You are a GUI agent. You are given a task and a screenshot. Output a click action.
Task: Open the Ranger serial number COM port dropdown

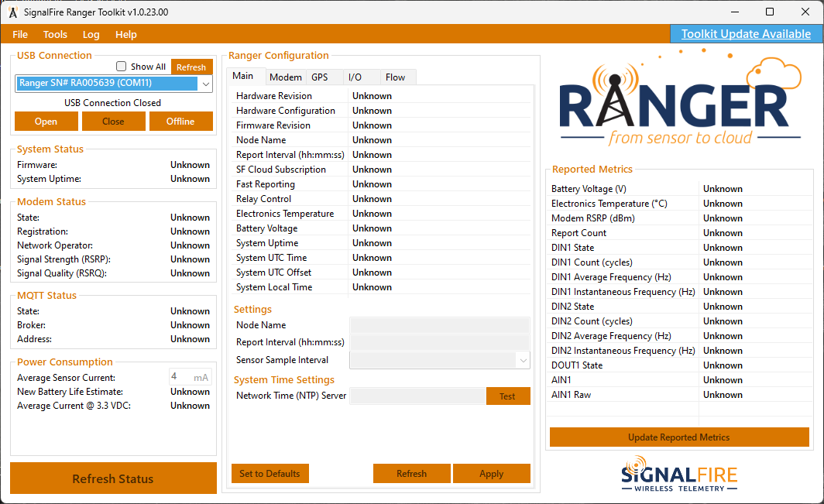pyautogui.click(x=205, y=84)
